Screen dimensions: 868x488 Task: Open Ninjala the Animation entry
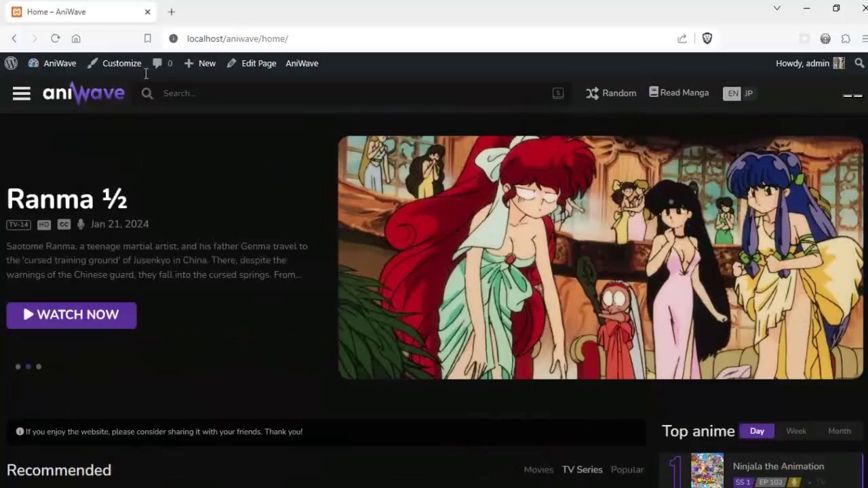coord(778,466)
